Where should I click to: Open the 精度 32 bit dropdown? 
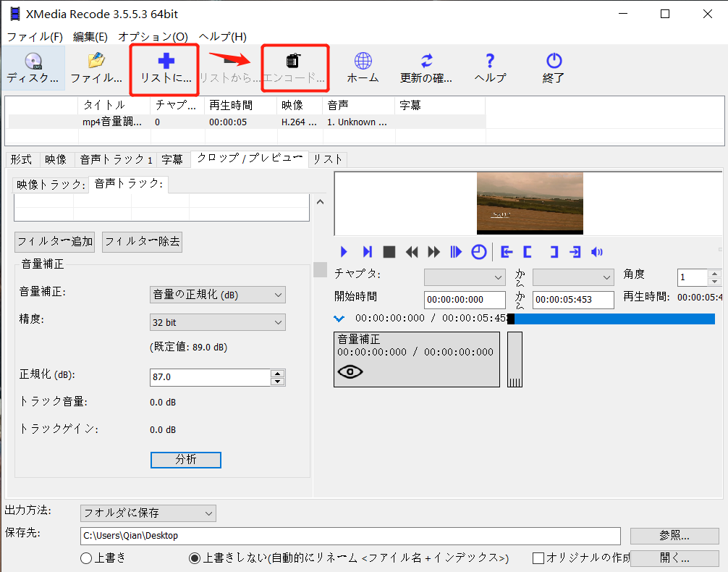[217, 322]
